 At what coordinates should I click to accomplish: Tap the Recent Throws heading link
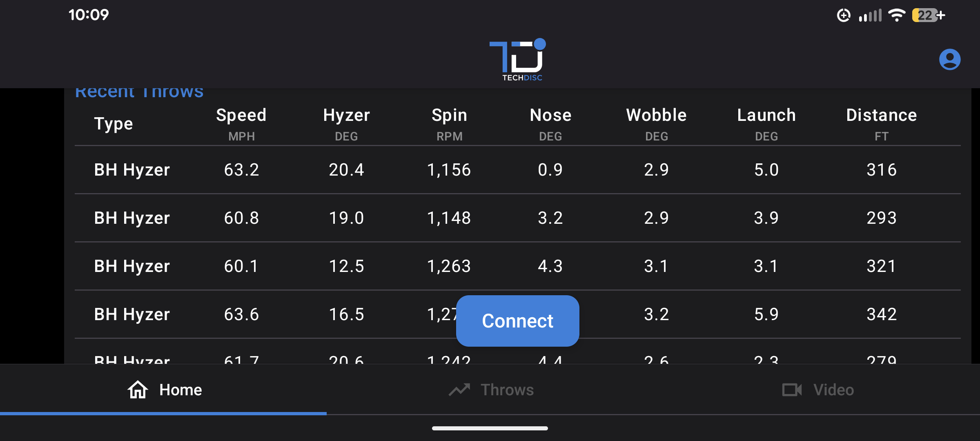tap(139, 92)
